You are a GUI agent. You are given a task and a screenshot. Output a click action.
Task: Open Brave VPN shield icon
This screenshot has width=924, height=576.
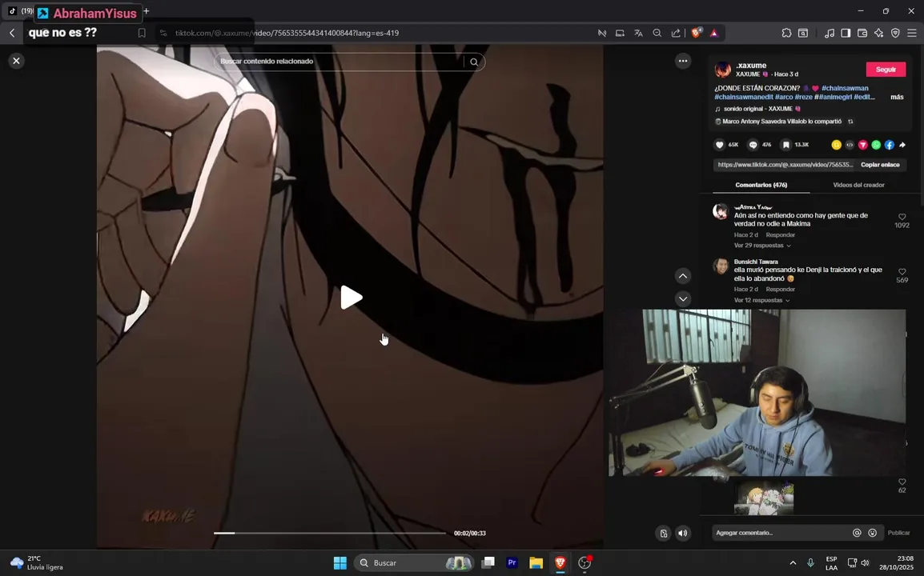pos(895,33)
